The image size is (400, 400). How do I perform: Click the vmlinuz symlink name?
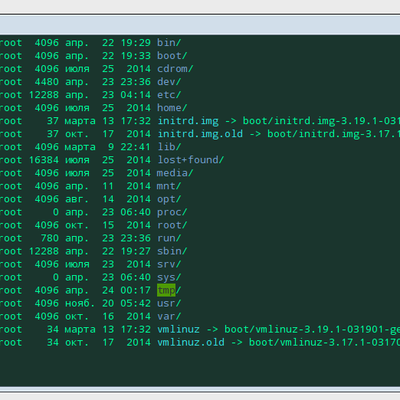178,329
